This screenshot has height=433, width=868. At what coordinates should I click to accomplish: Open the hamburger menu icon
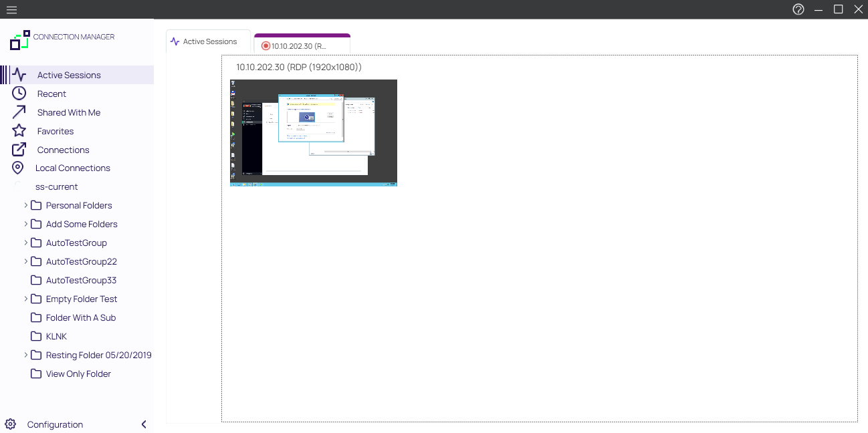(x=11, y=9)
